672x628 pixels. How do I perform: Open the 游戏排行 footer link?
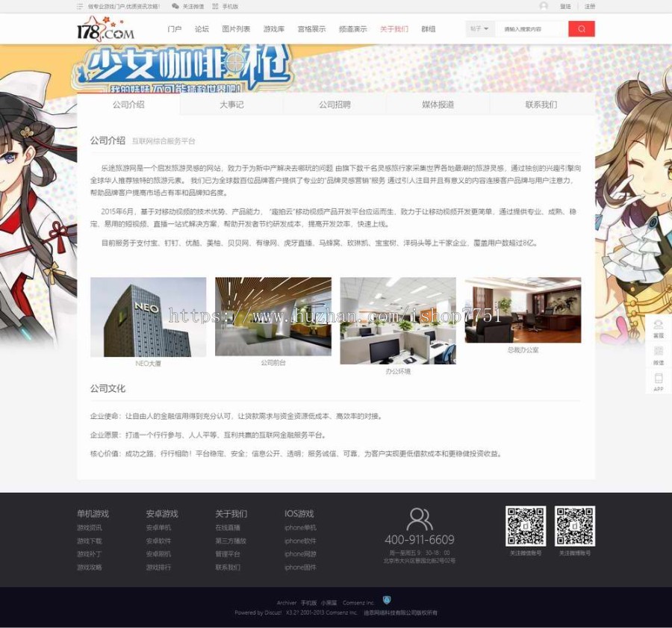[x=158, y=568]
